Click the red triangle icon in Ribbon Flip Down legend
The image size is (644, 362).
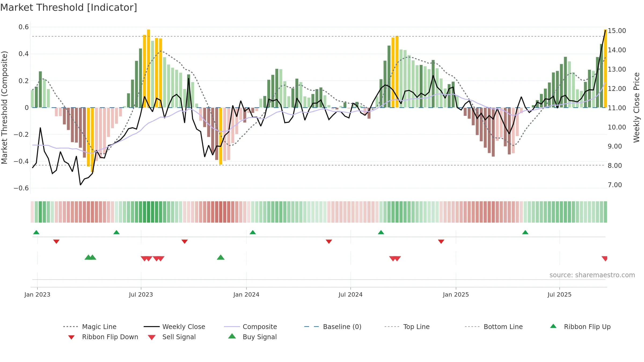[71, 337]
